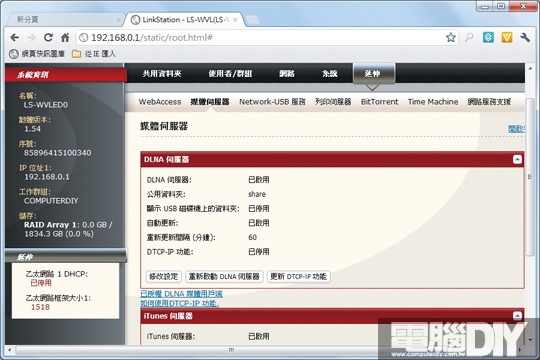Viewport: 540px width, 360px height.
Task: Open the 系統 menu
Action: [330, 73]
